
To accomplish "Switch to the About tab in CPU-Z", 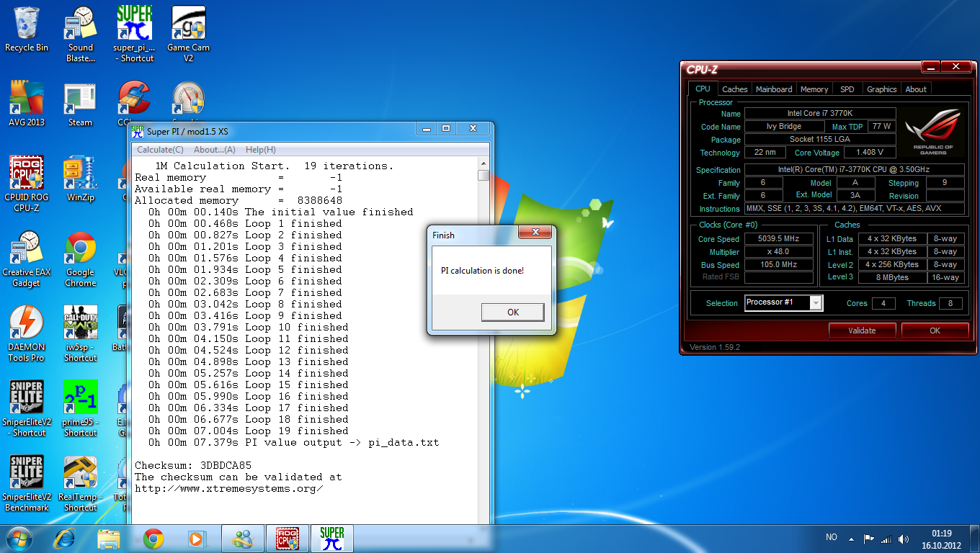I will click(916, 89).
